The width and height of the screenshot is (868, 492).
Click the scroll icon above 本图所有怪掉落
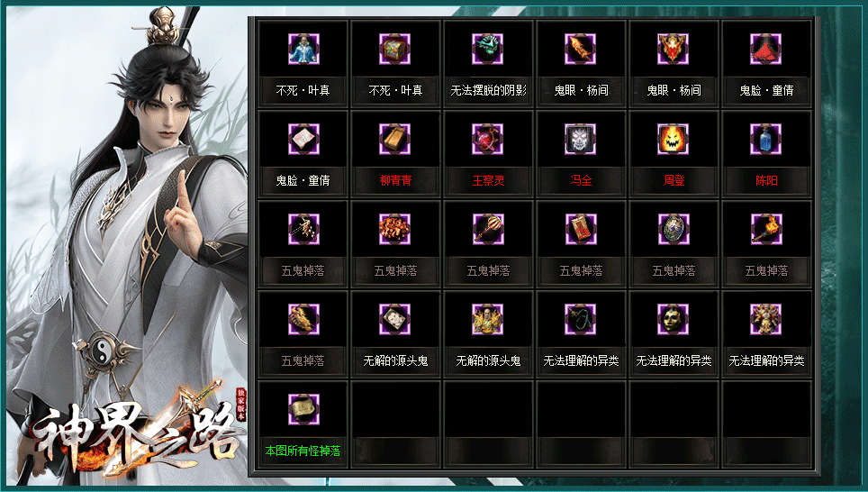tap(303, 409)
